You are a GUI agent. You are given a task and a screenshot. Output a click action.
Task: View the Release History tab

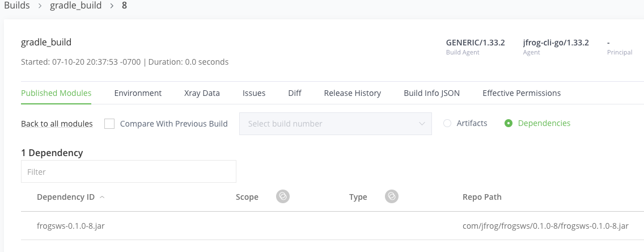click(353, 93)
